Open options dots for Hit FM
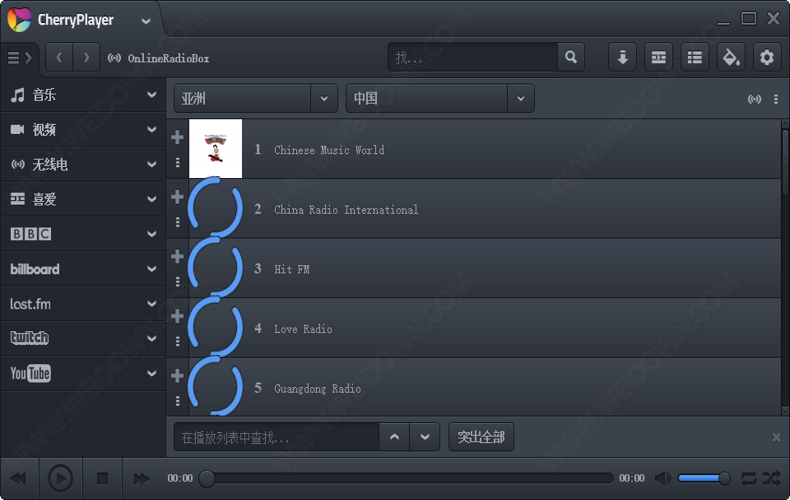 (177, 281)
